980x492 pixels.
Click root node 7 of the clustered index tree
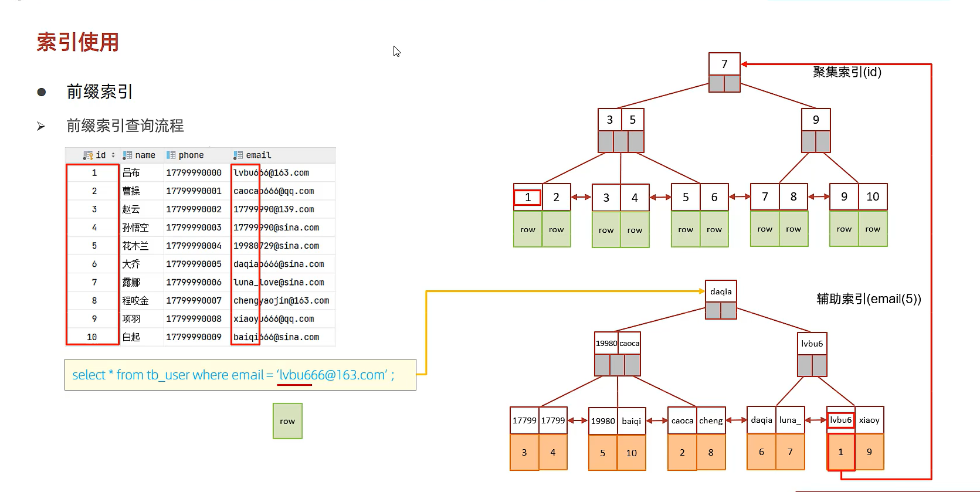coord(724,64)
